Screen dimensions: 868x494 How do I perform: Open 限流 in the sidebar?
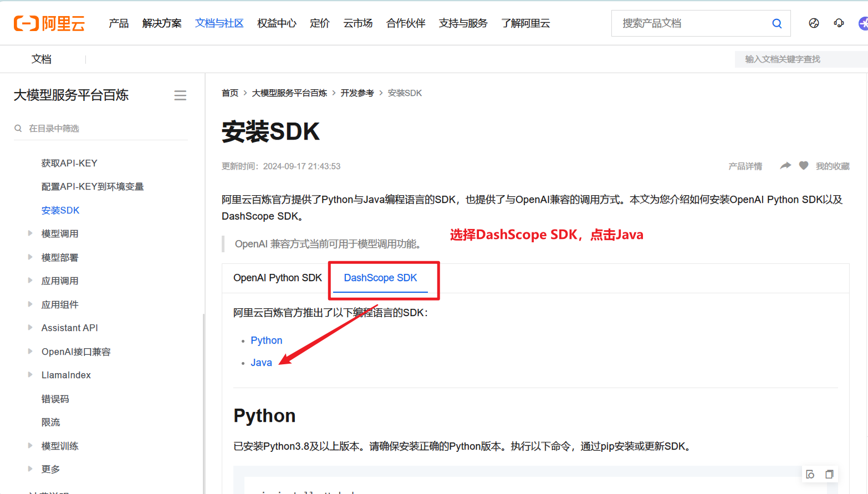[x=51, y=422]
